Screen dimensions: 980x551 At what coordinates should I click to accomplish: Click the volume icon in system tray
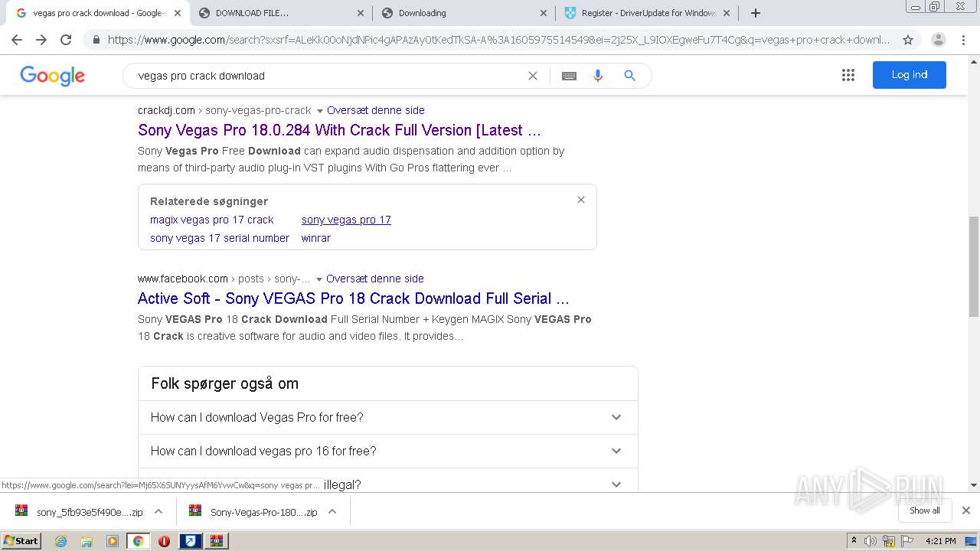pos(871,541)
